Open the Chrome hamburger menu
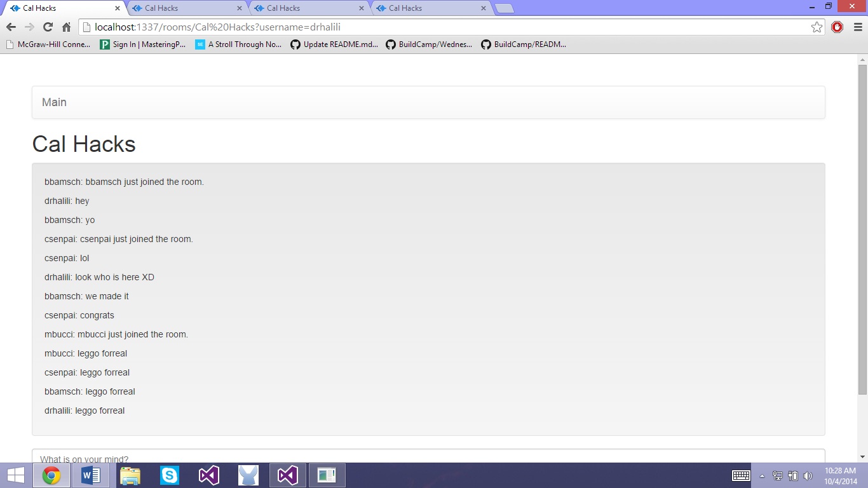The image size is (868, 488). point(858,27)
